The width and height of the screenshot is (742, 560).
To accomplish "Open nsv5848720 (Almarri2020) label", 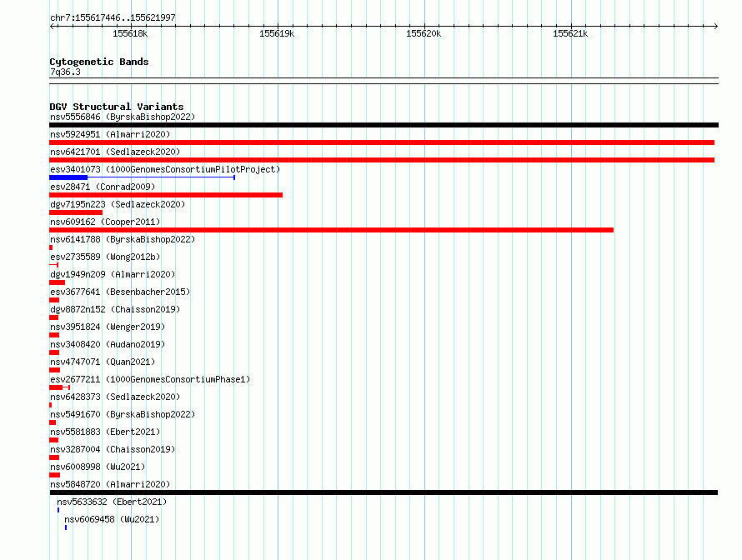I will [x=110, y=484].
